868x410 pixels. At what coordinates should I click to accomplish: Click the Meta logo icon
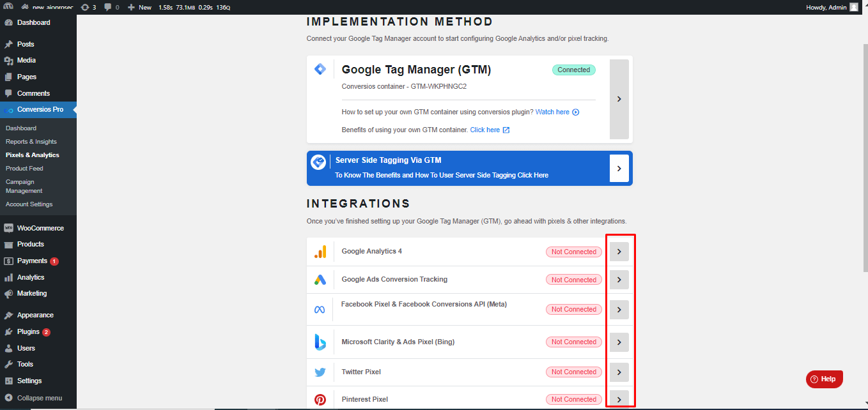tap(320, 310)
